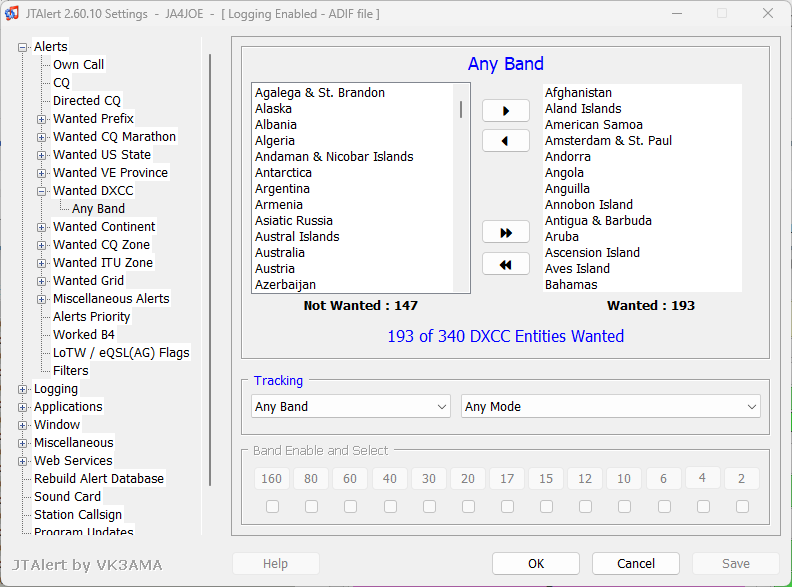The image size is (792, 587).
Task: Click the 20 band button
Action: point(468,478)
